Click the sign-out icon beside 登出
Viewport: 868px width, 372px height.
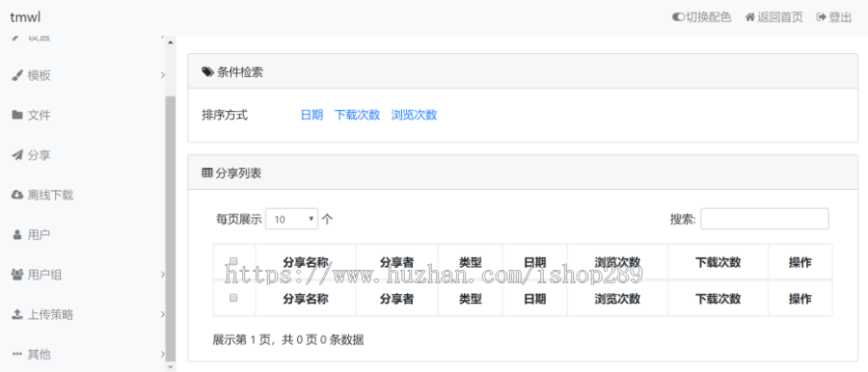click(822, 17)
